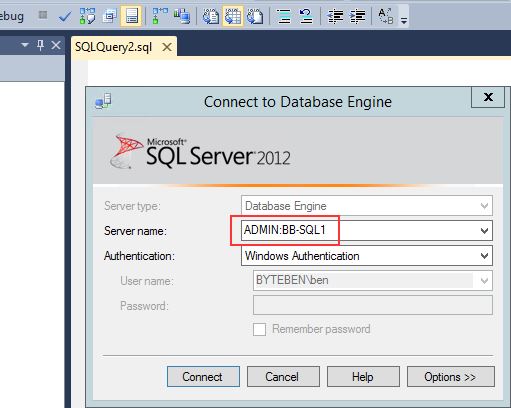511x408 pixels.
Task: Toggle the IntelliSense Enabled icon
Action: point(132,16)
